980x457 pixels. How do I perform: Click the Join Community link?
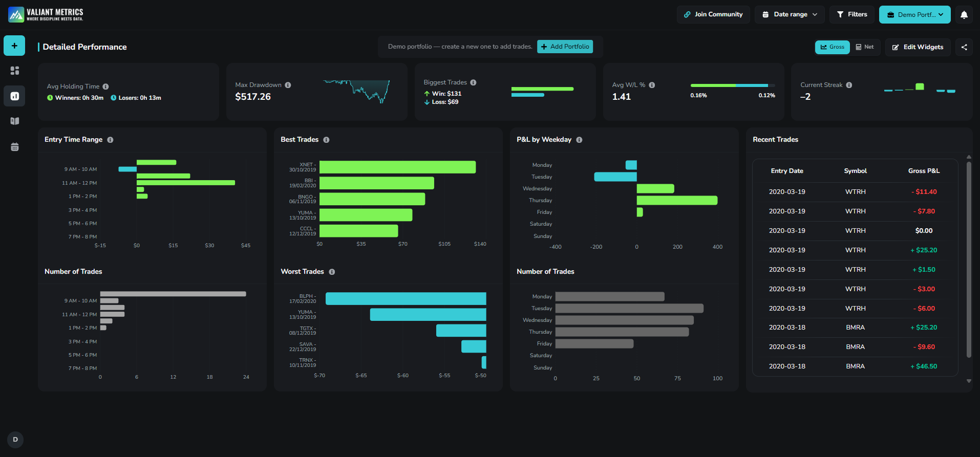713,14
